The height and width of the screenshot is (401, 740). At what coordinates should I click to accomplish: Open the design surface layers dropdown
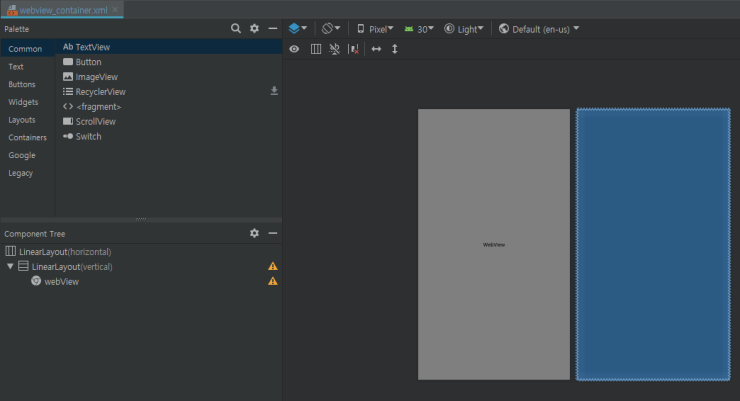pos(298,29)
